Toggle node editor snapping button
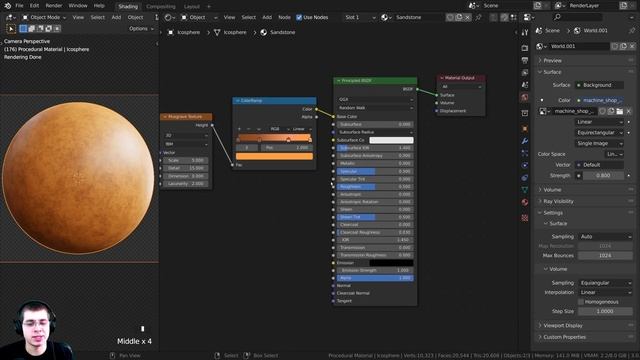Image resolution: width=640 pixels, height=360 pixels. point(504,18)
